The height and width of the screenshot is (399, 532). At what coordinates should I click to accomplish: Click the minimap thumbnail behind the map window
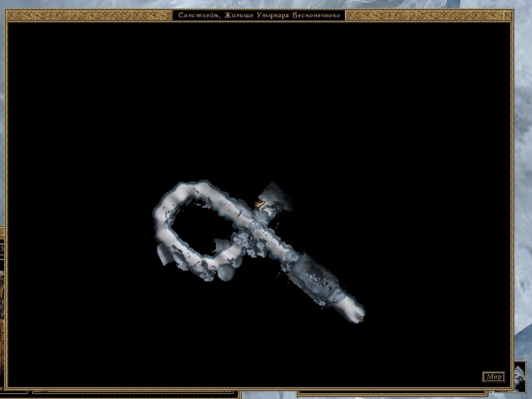(520, 377)
